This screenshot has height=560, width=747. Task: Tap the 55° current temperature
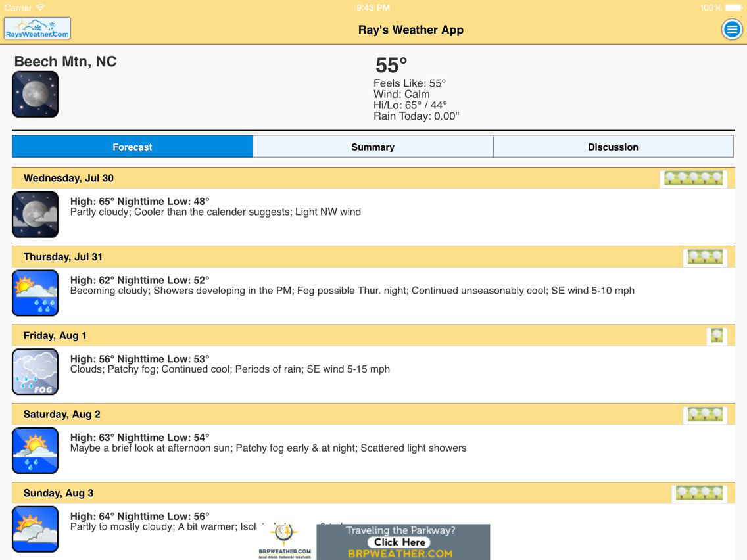391,65
